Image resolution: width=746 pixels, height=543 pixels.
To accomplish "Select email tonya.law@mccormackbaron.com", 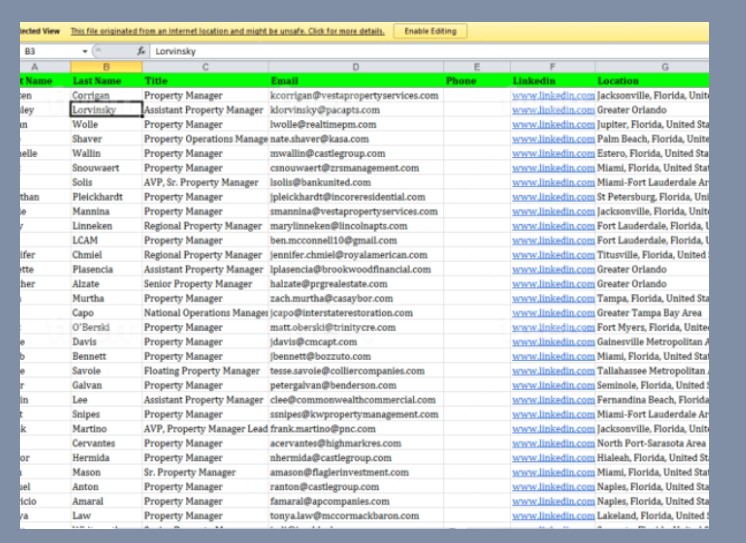I will (356, 516).
